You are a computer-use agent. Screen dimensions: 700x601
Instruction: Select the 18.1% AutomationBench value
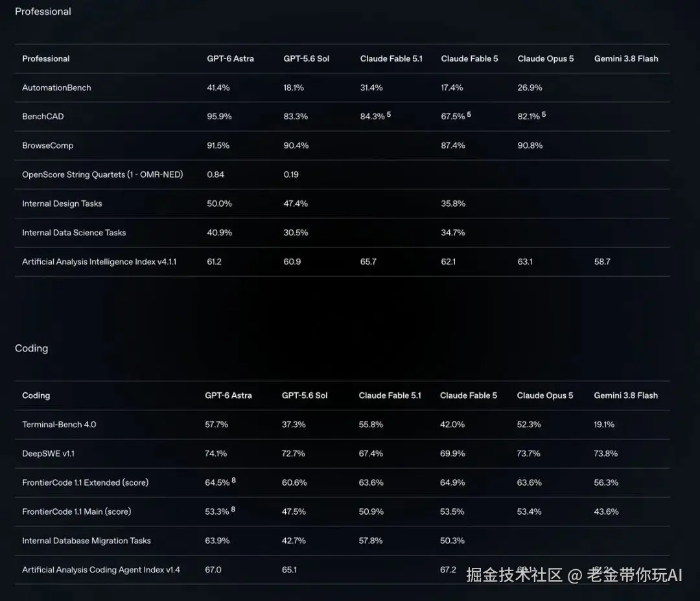tap(294, 88)
